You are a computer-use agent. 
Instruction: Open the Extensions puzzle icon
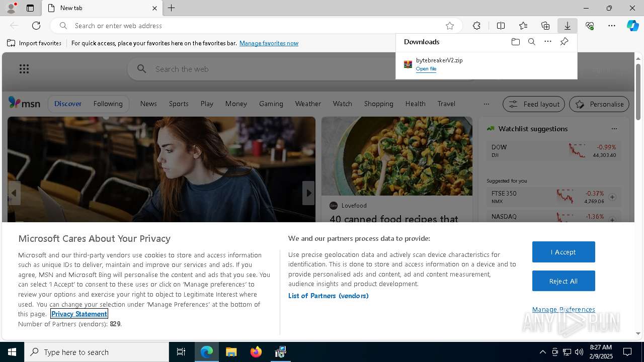476,26
